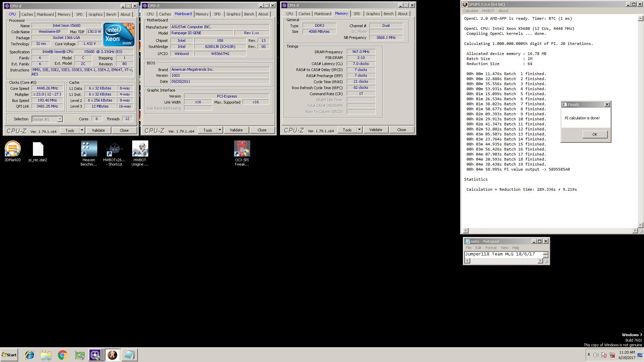Expand Tools arrow in Mainboard CPU-Z window
Screen dimensions: 644x362
(220, 130)
